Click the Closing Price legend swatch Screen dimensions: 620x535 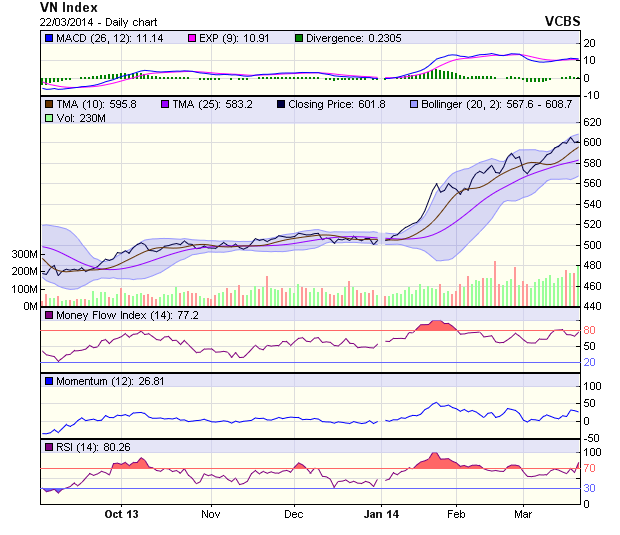(282, 103)
